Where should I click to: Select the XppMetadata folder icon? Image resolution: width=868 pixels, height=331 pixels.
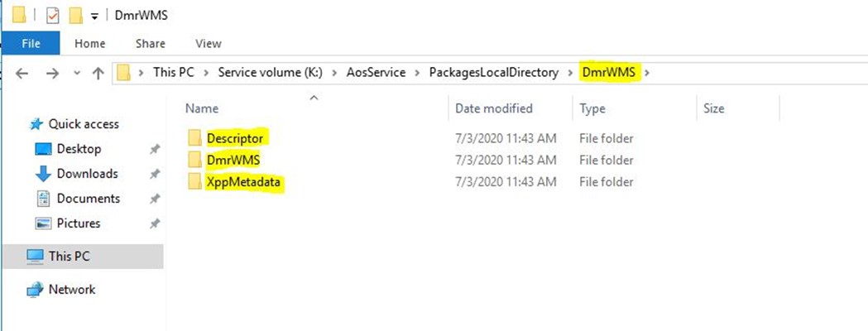[194, 181]
